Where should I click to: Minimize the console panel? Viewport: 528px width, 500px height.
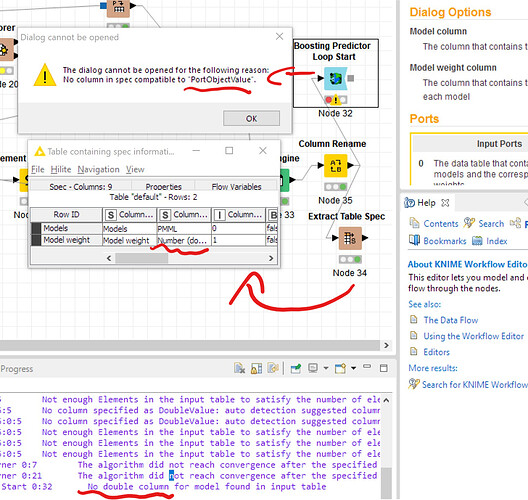(x=367, y=366)
